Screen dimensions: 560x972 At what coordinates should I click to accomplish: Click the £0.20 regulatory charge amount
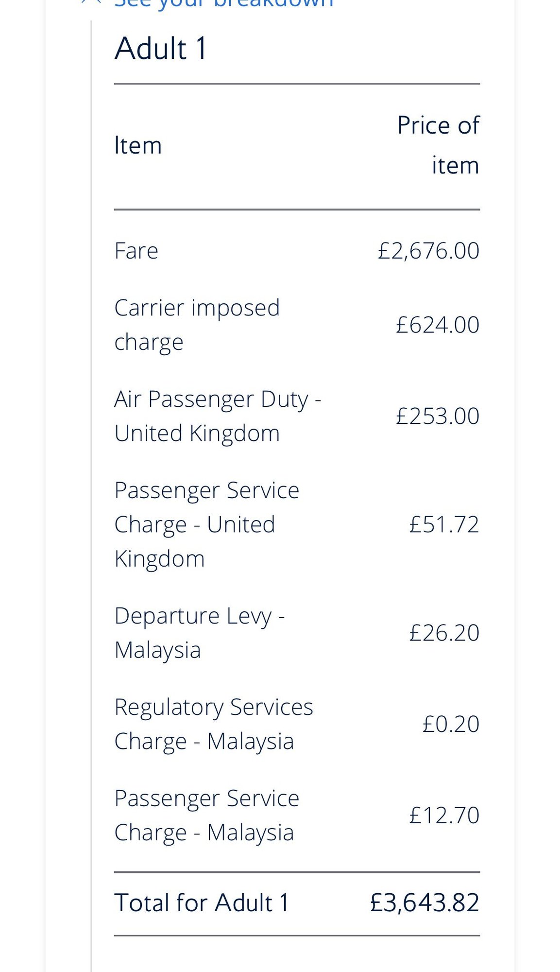click(451, 724)
